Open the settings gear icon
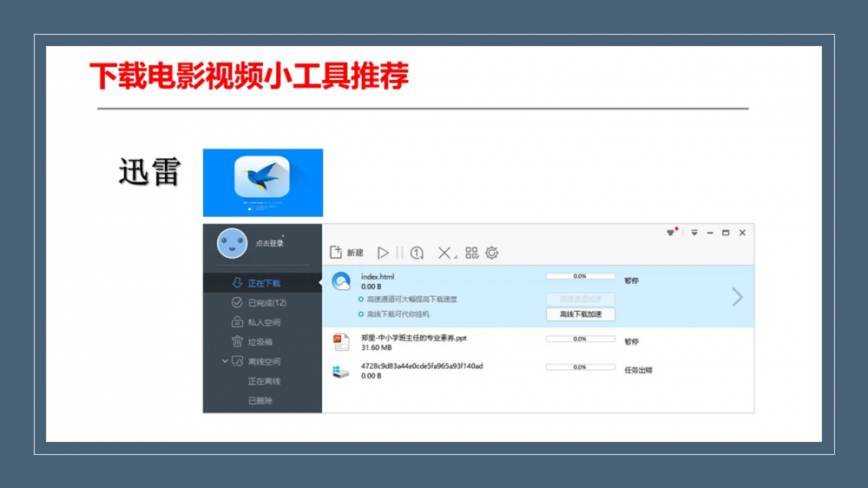The image size is (868, 488). pyautogui.click(x=492, y=253)
